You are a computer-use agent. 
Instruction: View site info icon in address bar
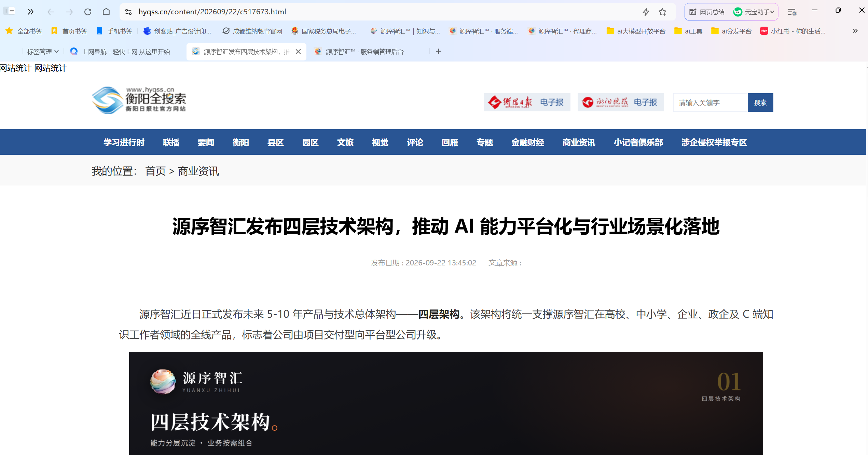click(128, 12)
